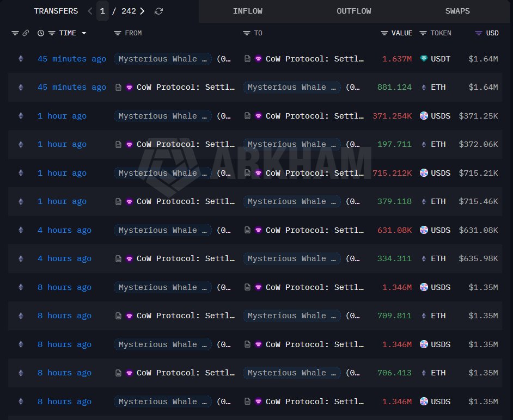Click the CoW Protocol logo in 715.212K row
The height and width of the screenshot is (420, 513).
259,173
